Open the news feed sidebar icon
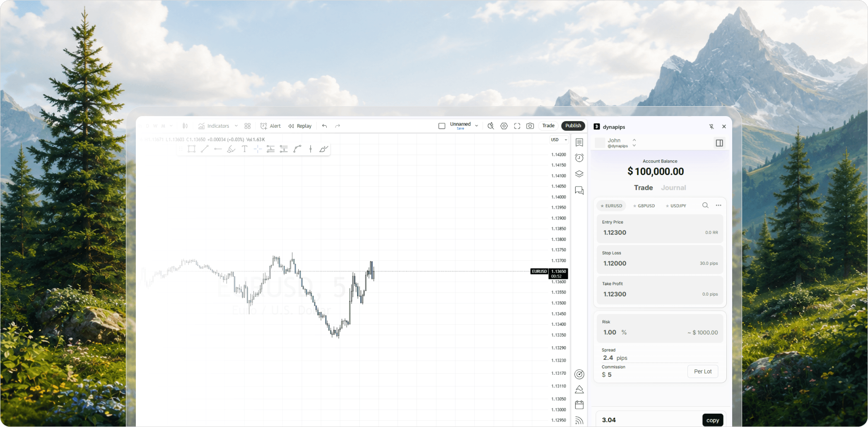Image resolution: width=868 pixels, height=427 pixels. pyautogui.click(x=579, y=420)
